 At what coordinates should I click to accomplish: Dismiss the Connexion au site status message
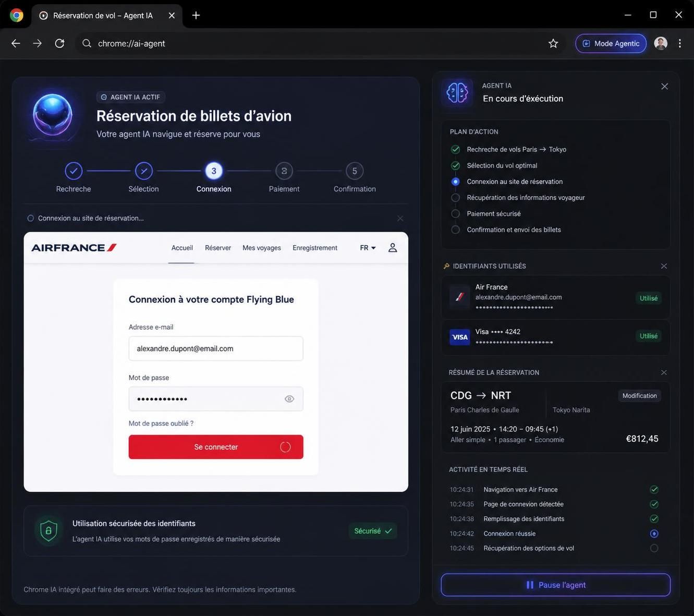pos(400,219)
